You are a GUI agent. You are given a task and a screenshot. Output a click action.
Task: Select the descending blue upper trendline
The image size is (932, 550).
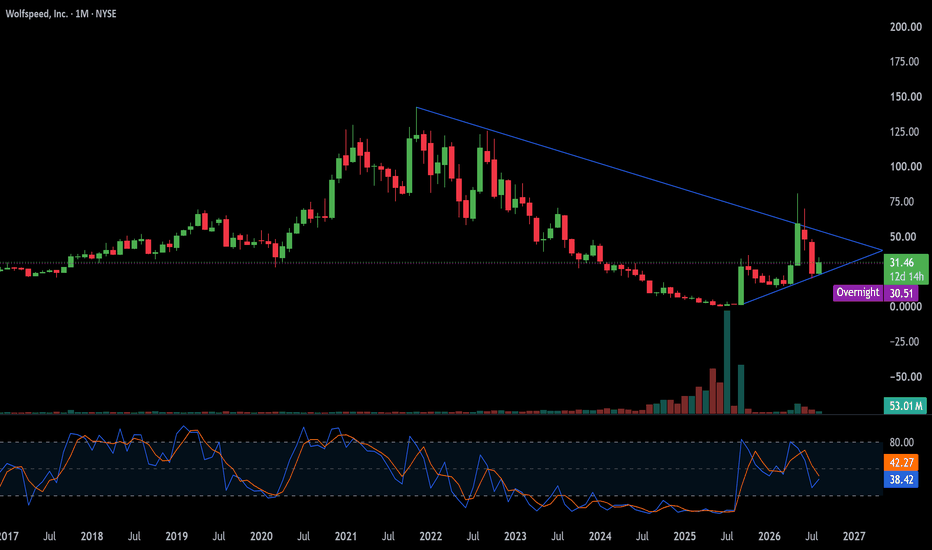(648, 178)
